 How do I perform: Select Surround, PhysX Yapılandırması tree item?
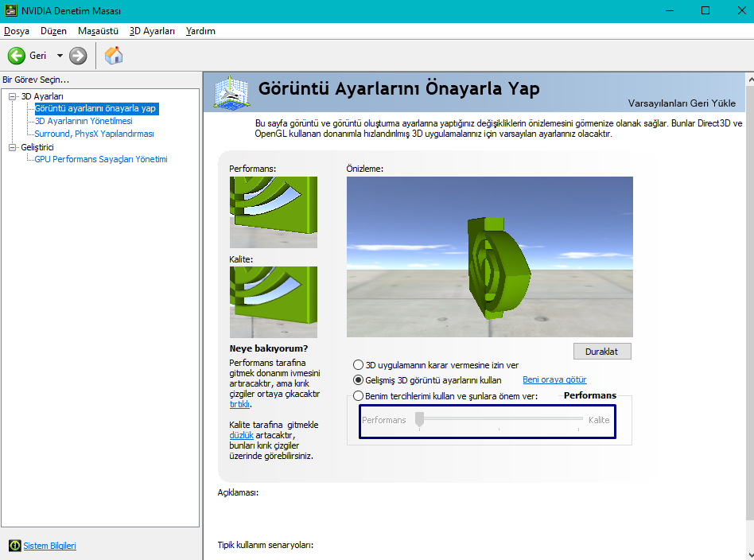click(x=94, y=134)
